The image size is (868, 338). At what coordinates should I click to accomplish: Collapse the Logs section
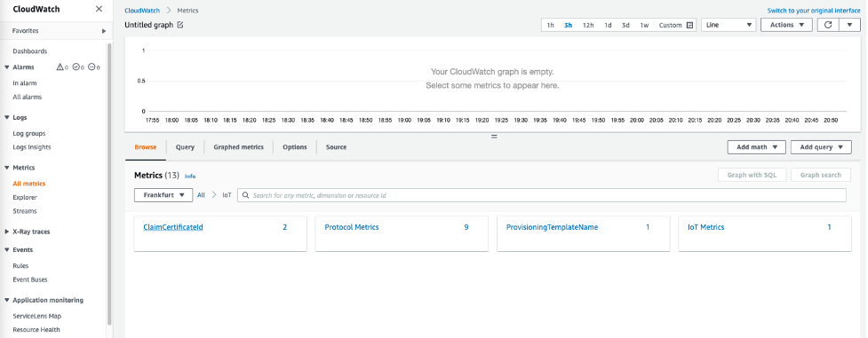coord(6,117)
